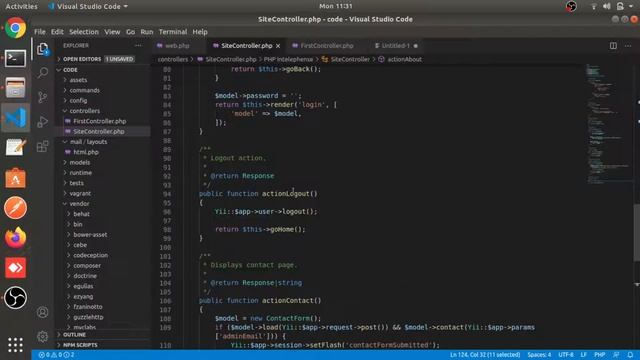
Task: Collapse the CODE root folder
Action: point(103,70)
